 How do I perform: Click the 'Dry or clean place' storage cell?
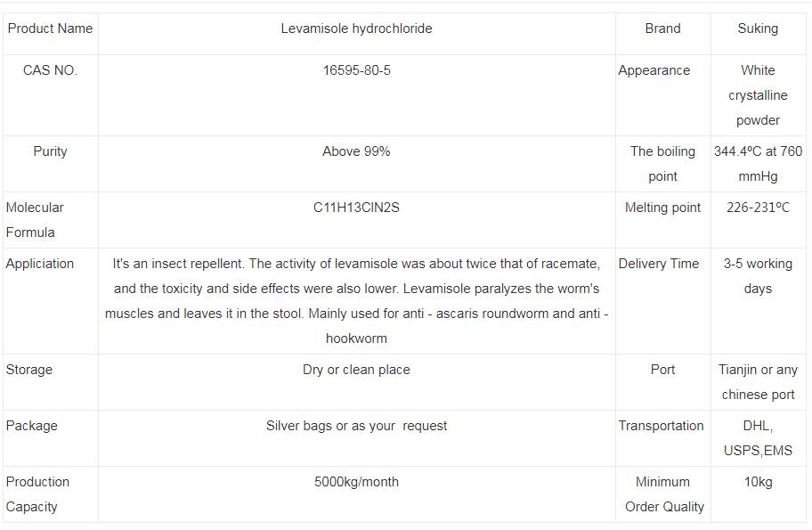356,370
